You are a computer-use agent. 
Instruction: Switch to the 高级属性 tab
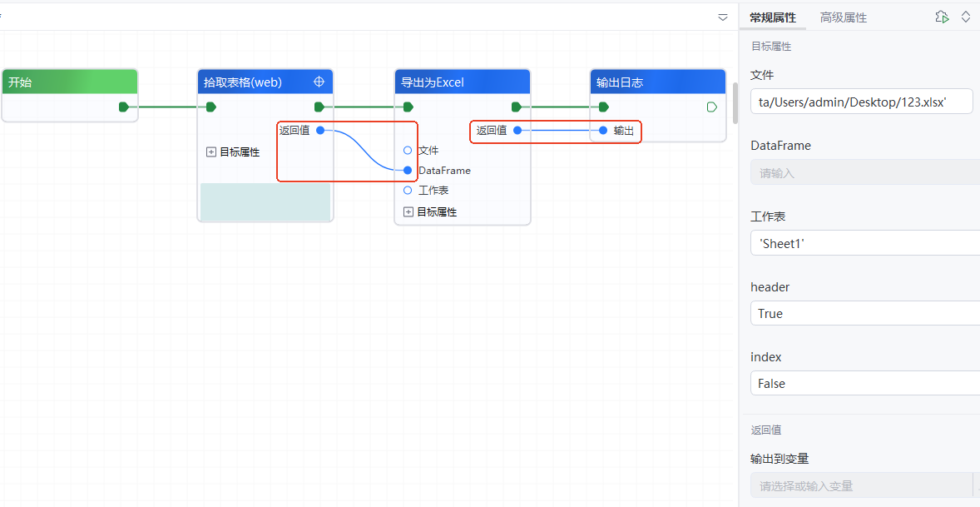[843, 17]
